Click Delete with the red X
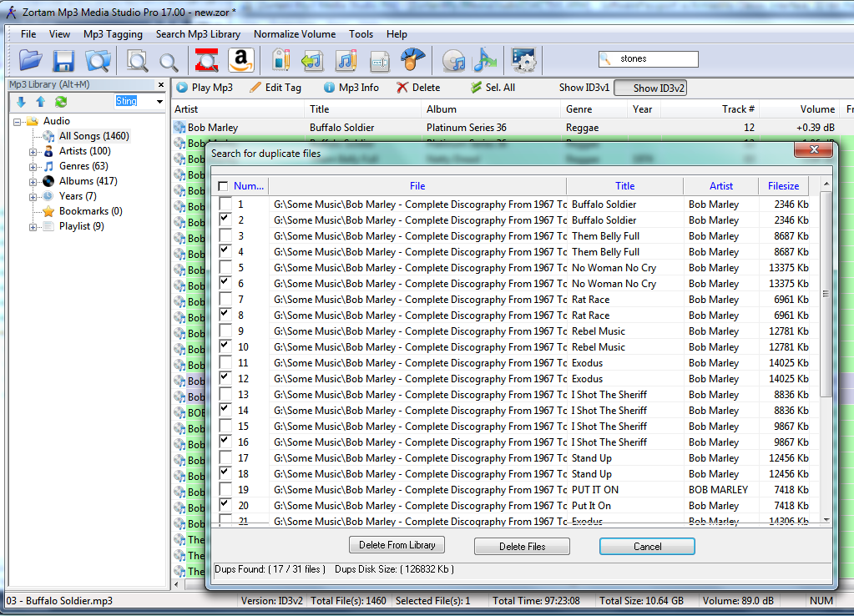The width and height of the screenshot is (854, 616). point(418,88)
